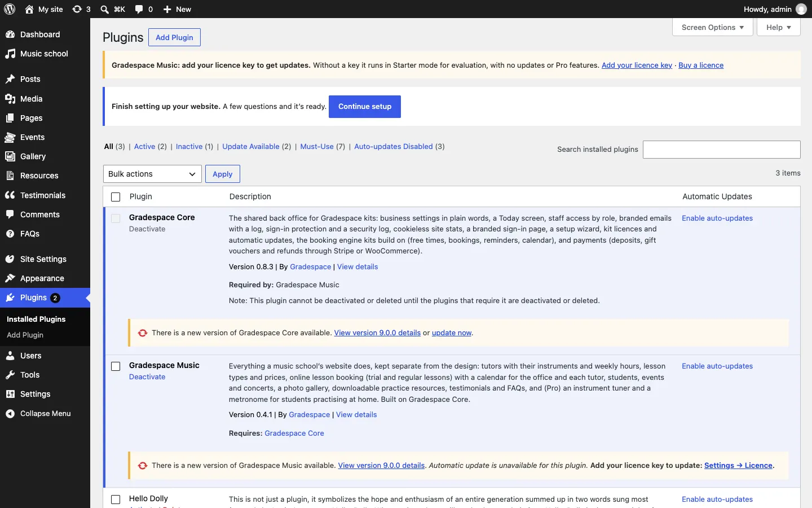Open the comments bubble in the admin bar
Screen dimensions: 812x508
coord(144,9)
